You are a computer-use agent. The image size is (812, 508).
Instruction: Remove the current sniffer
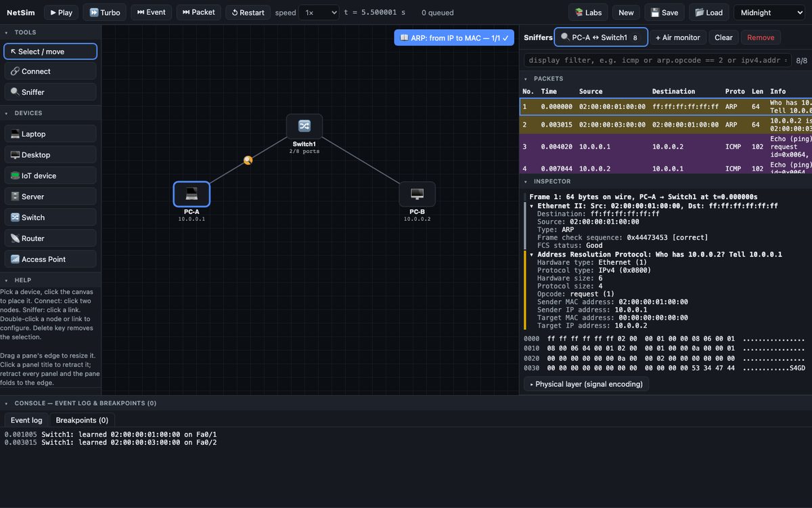[761, 38]
